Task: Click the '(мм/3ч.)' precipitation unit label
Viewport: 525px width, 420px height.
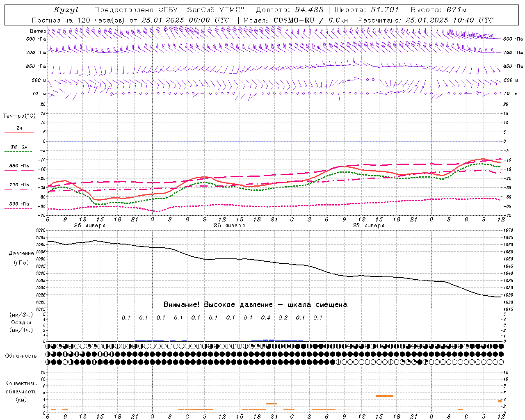Action: coord(21,315)
